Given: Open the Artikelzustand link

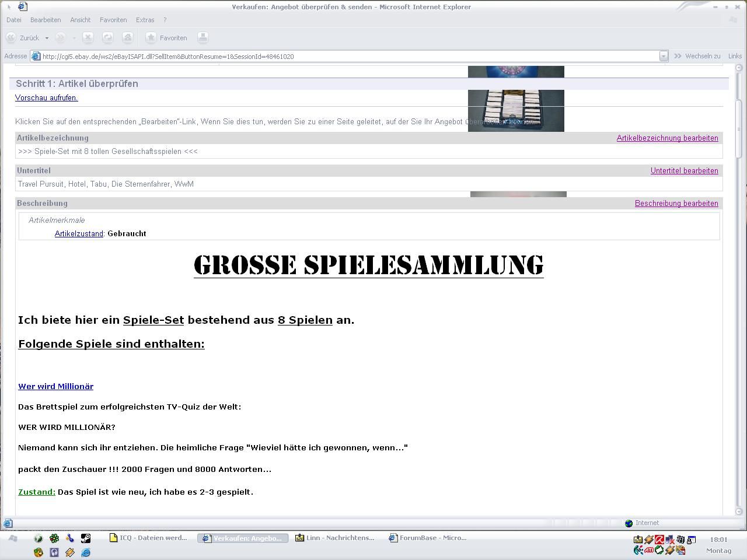Looking at the screenshot, I should click(79, 233).
